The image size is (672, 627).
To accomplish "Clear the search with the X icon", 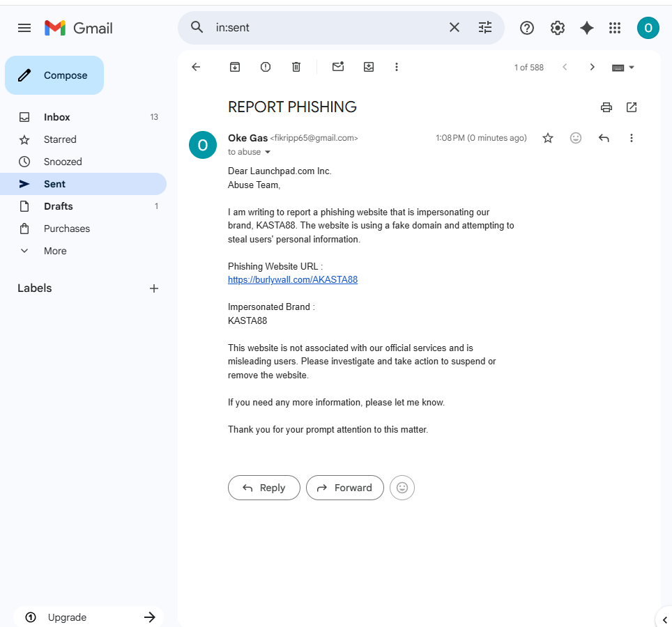I will click(455, 27).
